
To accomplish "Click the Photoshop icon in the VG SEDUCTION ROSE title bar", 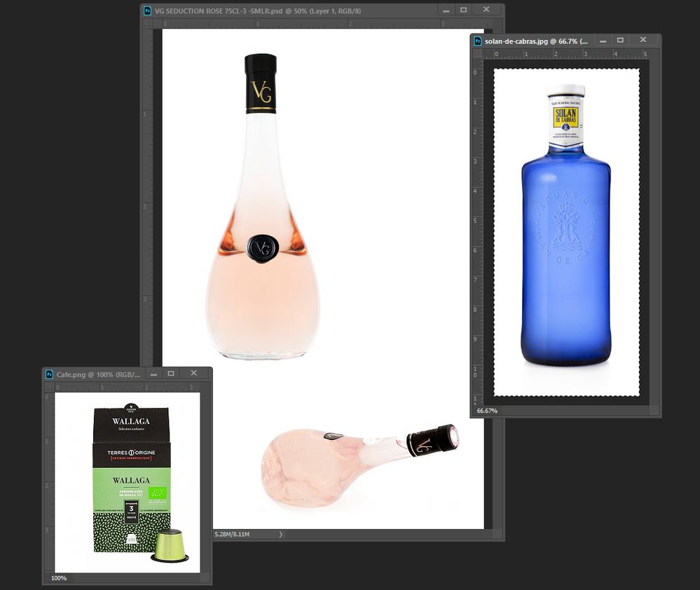I will tap(147, 11).
